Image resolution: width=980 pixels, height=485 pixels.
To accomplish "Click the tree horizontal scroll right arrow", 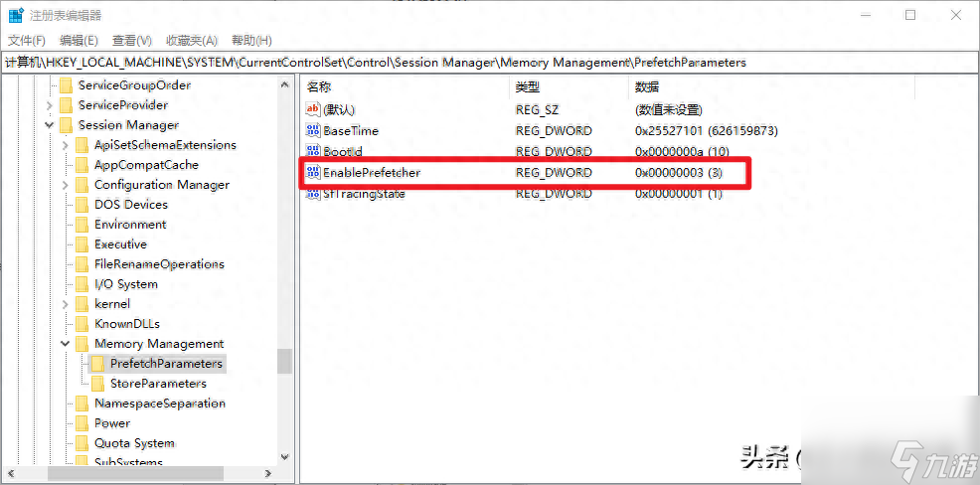I will [267, 473].
